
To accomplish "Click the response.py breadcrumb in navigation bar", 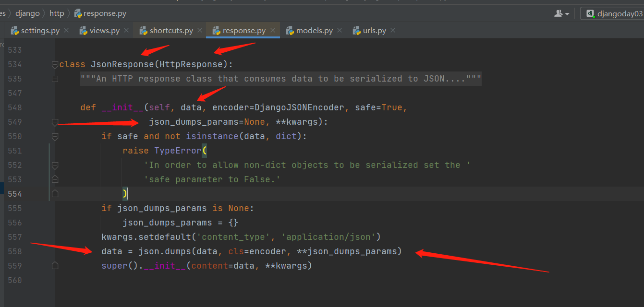I will [105, 13].
